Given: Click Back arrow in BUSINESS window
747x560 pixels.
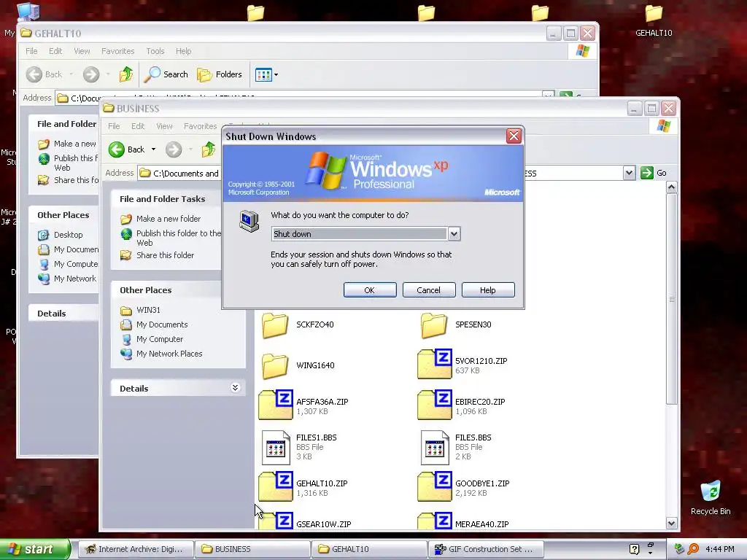Looking at the screenshot, I should 116,149.
